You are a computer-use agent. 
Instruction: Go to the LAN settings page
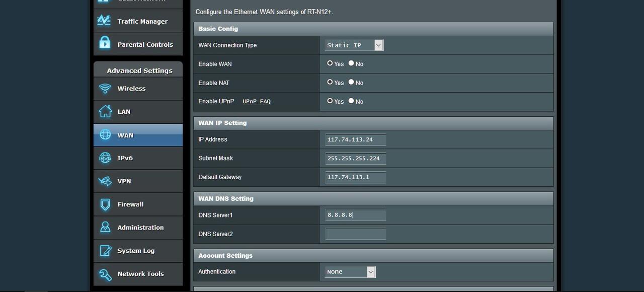[x=138, y=112]
